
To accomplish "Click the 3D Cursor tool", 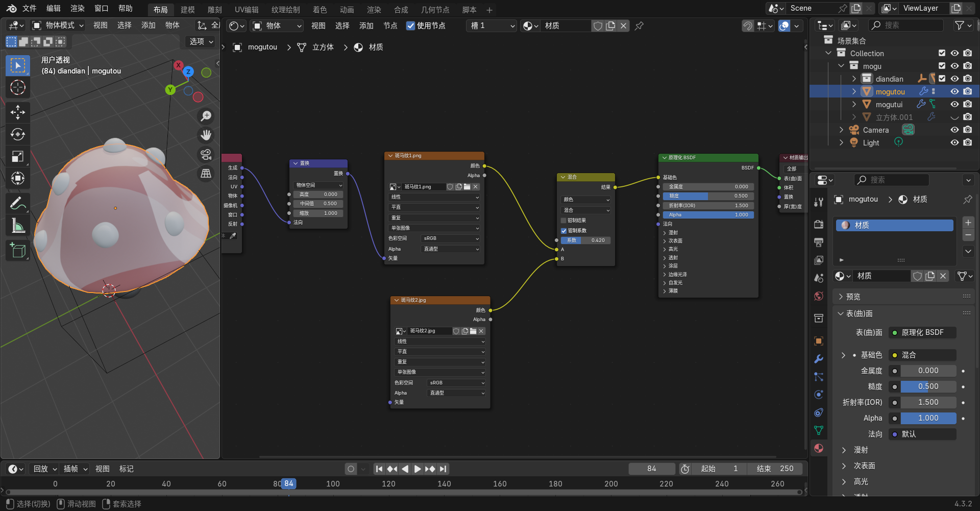I will pyautogui.click(x=18, y=88).
